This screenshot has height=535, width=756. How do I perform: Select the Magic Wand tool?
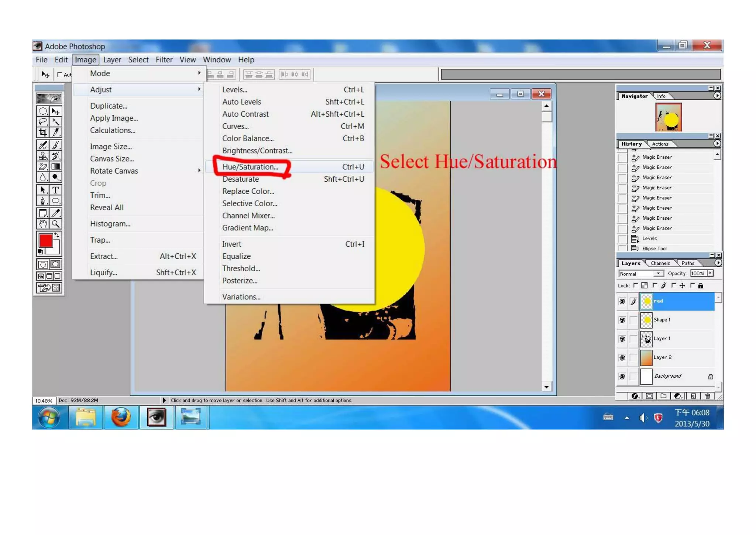56,121
